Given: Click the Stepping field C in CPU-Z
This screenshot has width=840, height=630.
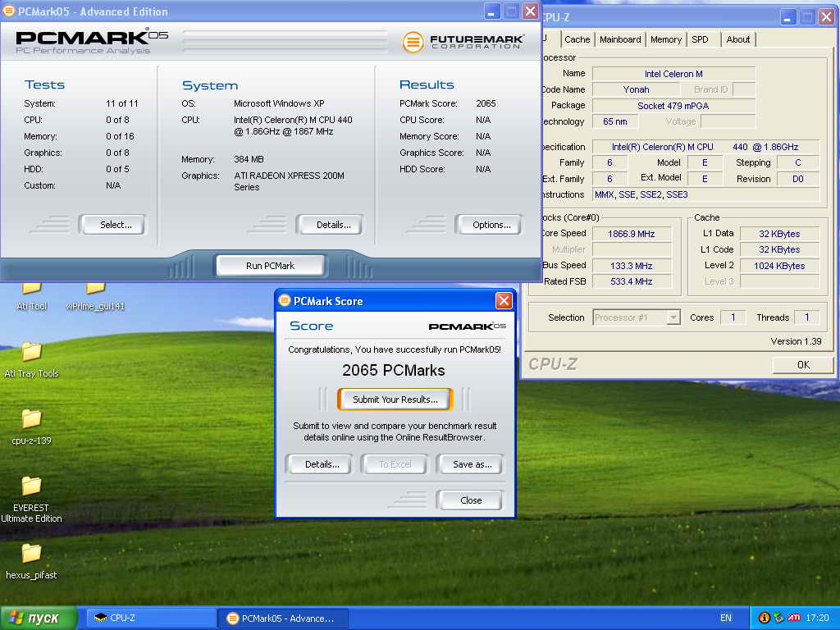Looking at the screenshot, I should click(798, 163).
